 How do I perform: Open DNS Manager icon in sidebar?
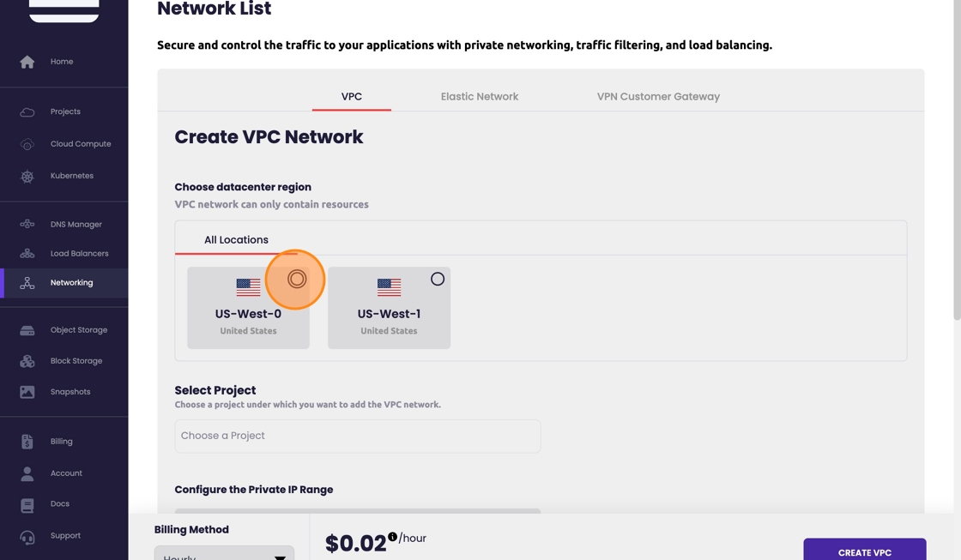tap(27, 225)
